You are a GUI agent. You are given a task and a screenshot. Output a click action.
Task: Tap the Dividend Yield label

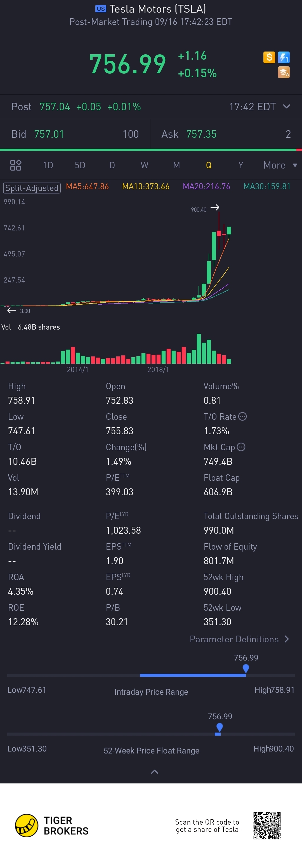(35, 547)
